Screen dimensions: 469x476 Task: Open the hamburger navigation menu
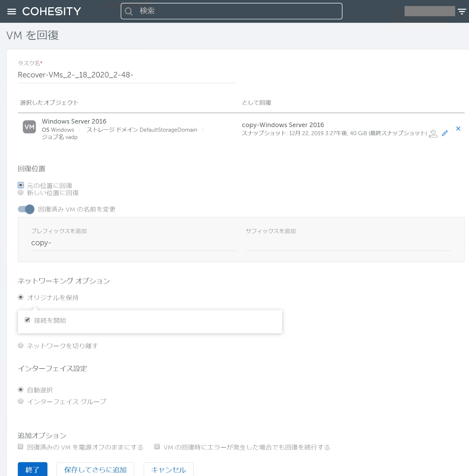click(x=12, y=11)
